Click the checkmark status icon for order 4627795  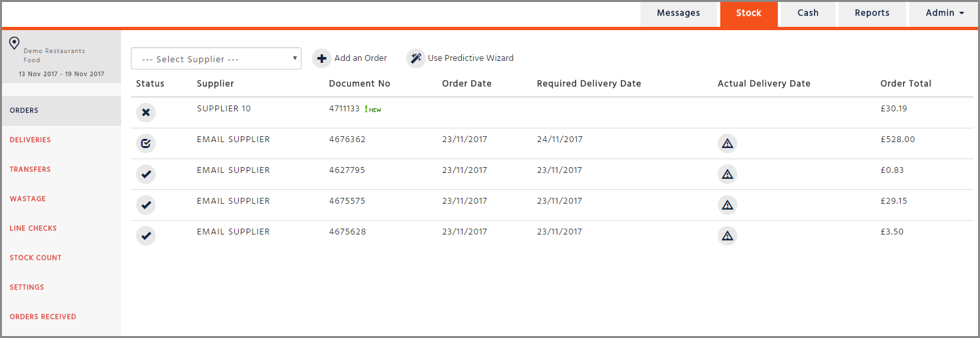(146, 174)
